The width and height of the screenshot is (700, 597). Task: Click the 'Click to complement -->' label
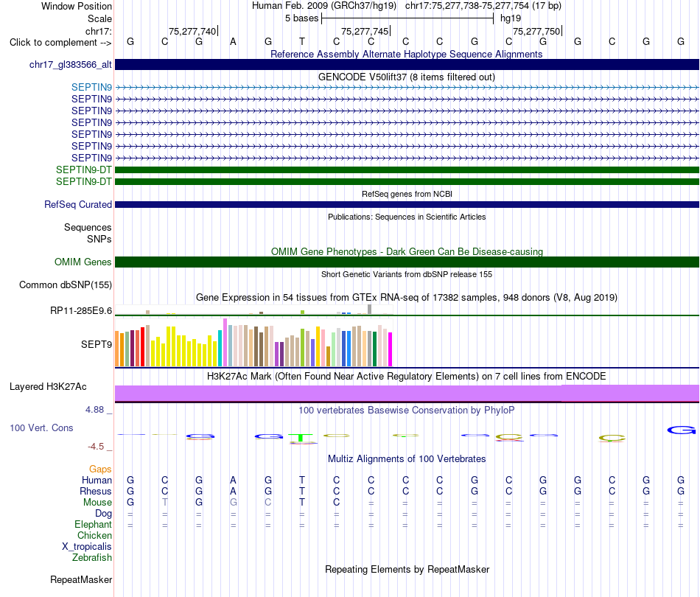click(60, 43)
